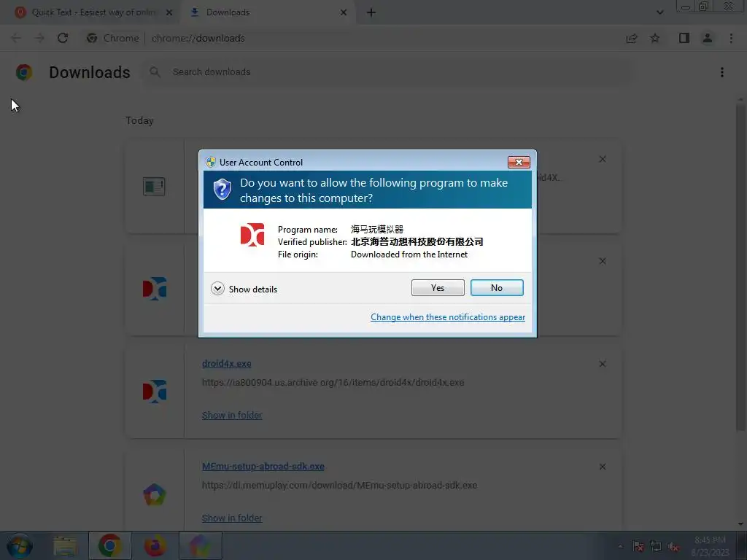
Task: Open Change when these notifications appear link
Action: tap(448, 317)
